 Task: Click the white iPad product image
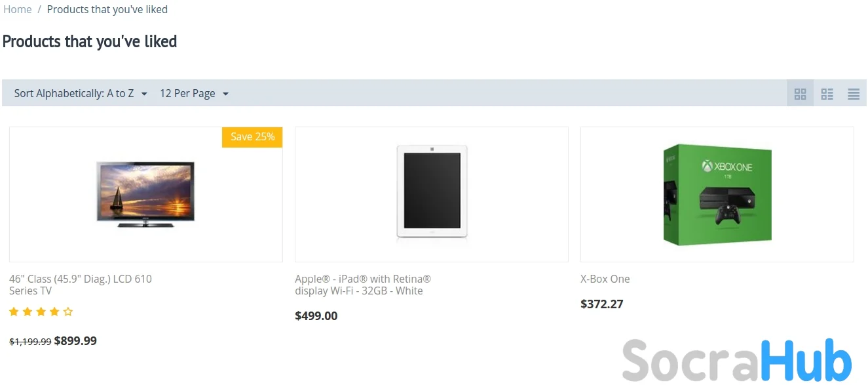coord(431,194)
